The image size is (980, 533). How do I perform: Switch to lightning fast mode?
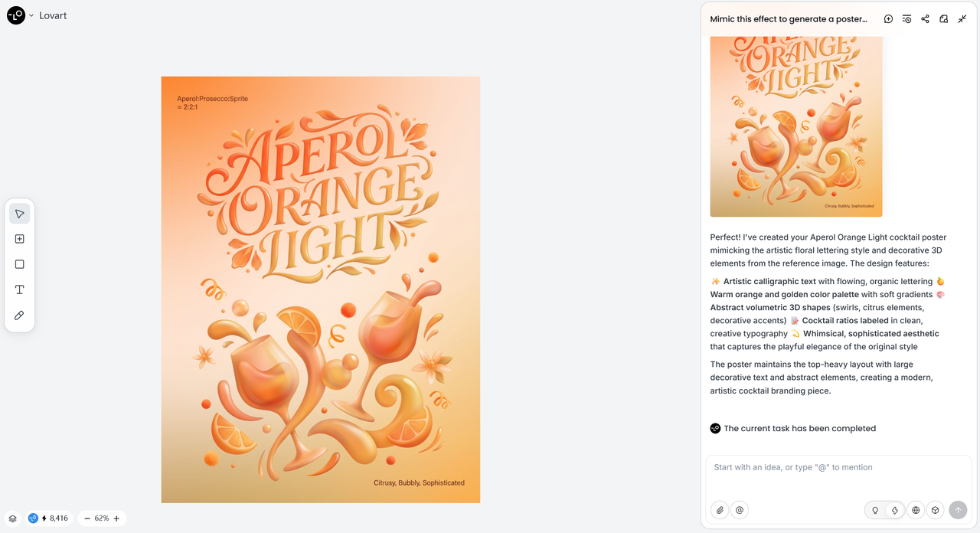coord(893,510)
